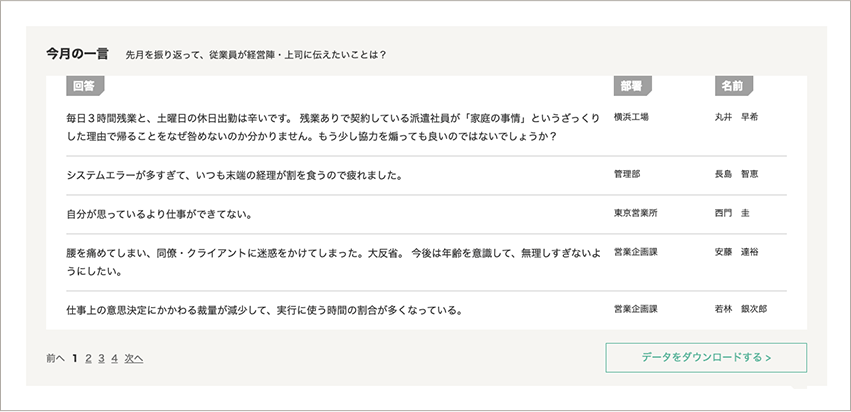Click the 名前 column header tag
Screen dimensions: 851x412
[734, 86]
